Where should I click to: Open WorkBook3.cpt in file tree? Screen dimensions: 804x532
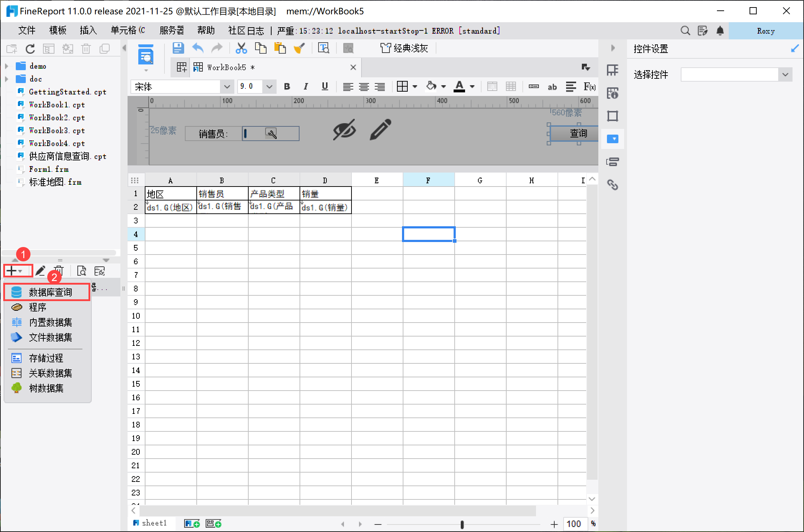(57, 130)
